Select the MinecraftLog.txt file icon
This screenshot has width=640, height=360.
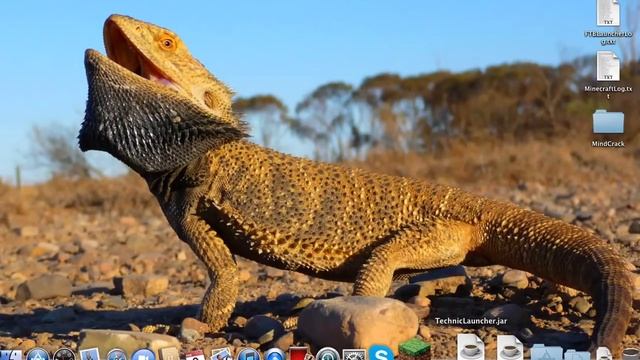(x=608, y=66)
